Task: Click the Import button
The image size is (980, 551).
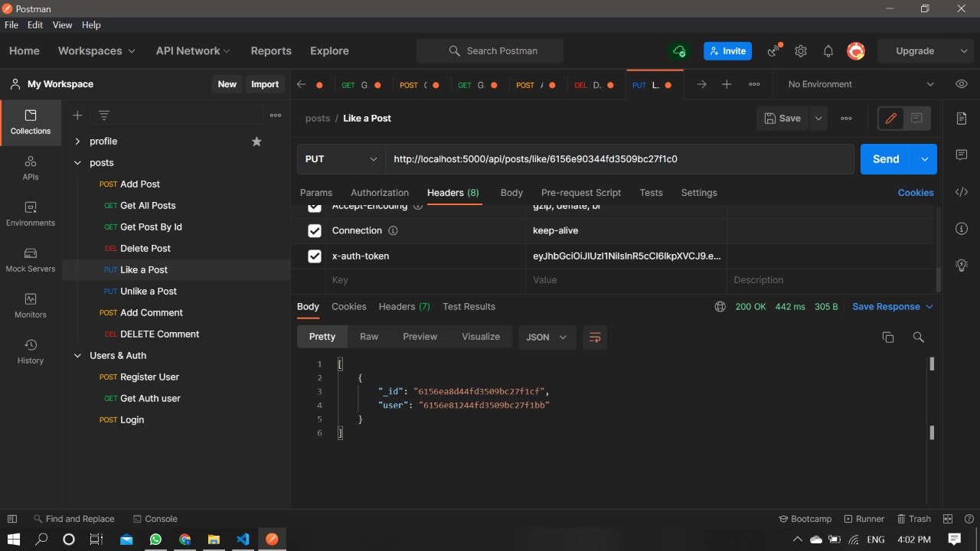Action: [265, 84]
